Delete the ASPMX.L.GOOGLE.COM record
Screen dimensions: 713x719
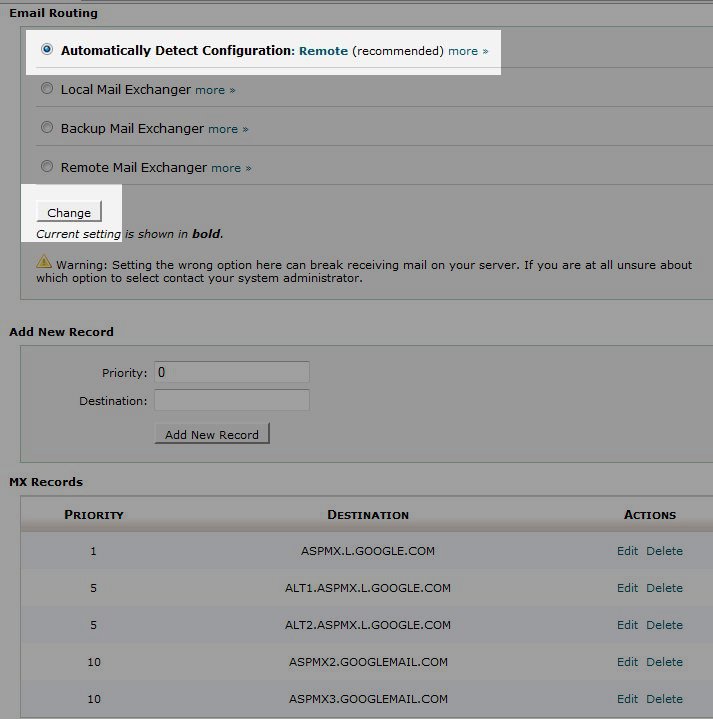click(664, 551)
